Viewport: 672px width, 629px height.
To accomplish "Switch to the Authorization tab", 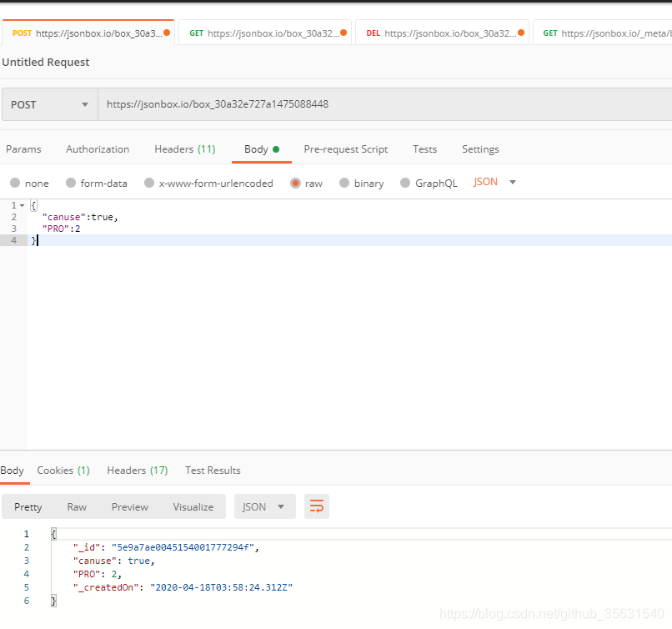I will click(x=98, y=149).
